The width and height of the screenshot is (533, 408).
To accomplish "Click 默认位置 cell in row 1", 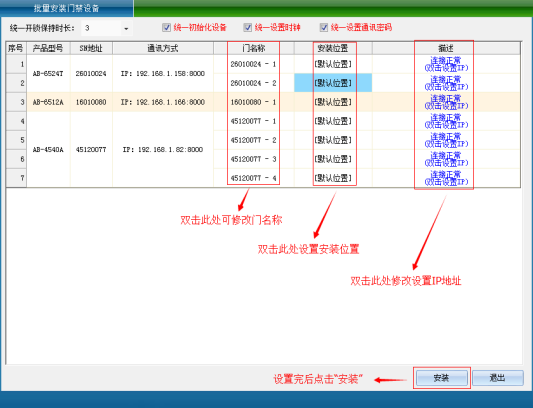I will point(333,64).
